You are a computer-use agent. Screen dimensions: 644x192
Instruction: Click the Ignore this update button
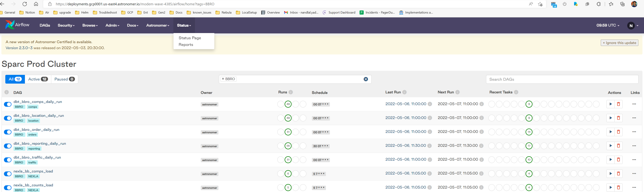[619, 42]
